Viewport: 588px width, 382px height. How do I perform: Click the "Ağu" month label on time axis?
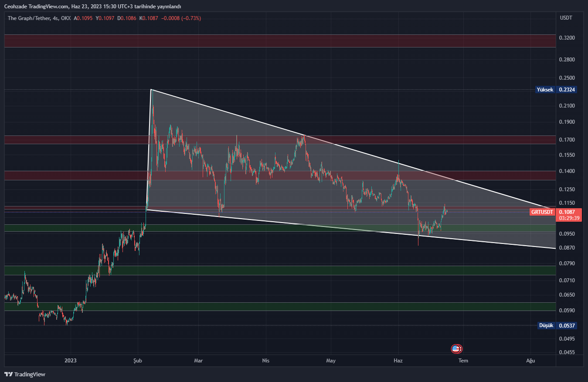click(530, 361)
